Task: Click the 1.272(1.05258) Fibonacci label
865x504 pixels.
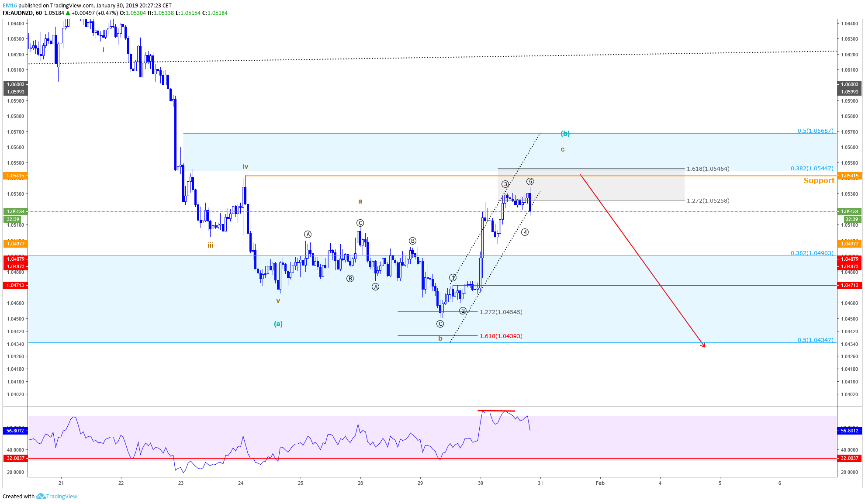Action: coord(708,201)
